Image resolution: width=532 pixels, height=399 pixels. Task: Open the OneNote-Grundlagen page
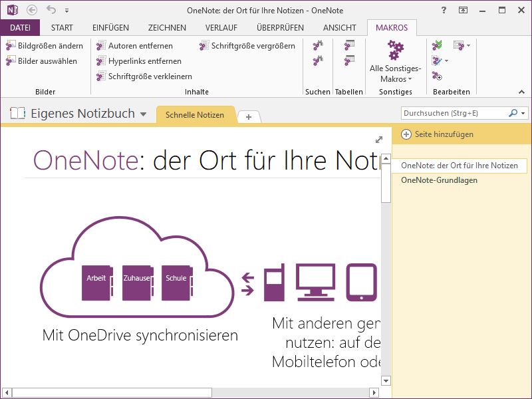tap(439, 180)
